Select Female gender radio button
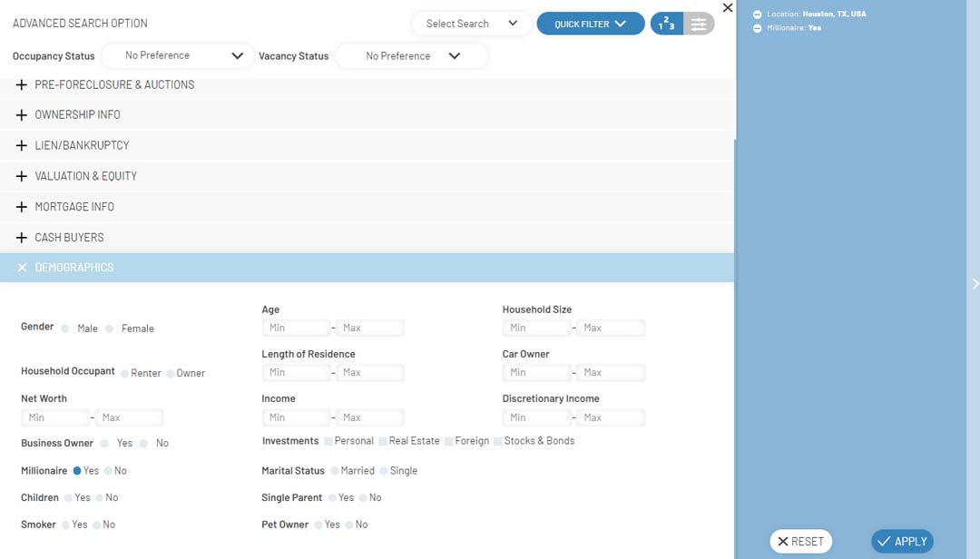The height and width of the screenshot is (559, 980). [x=109, y=329]
